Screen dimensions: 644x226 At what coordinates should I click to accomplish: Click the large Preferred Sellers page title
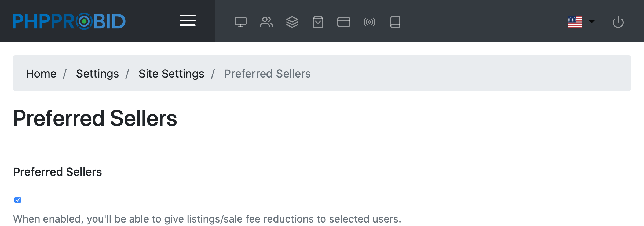(95, 118)
